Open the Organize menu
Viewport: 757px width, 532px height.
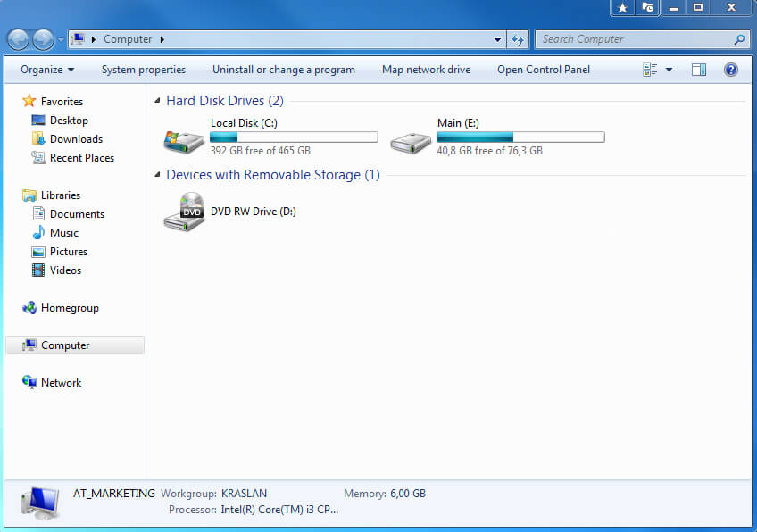47,70
